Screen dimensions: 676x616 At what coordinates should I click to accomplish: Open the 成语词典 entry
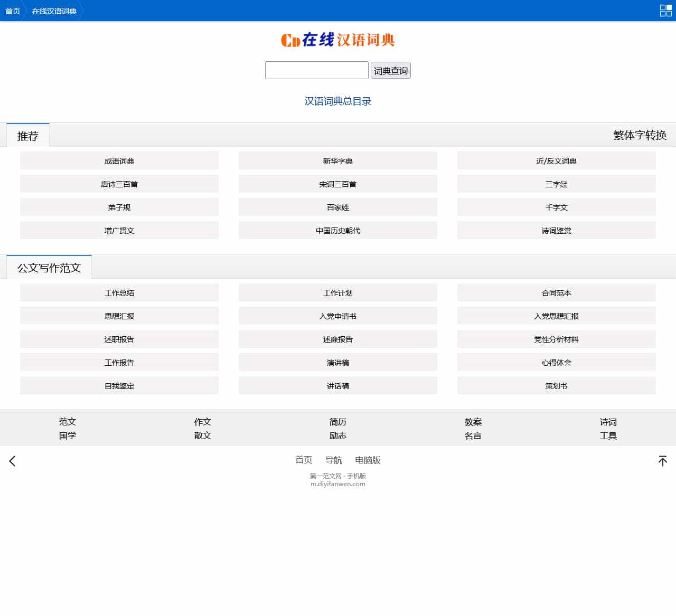tap(119, 161)
